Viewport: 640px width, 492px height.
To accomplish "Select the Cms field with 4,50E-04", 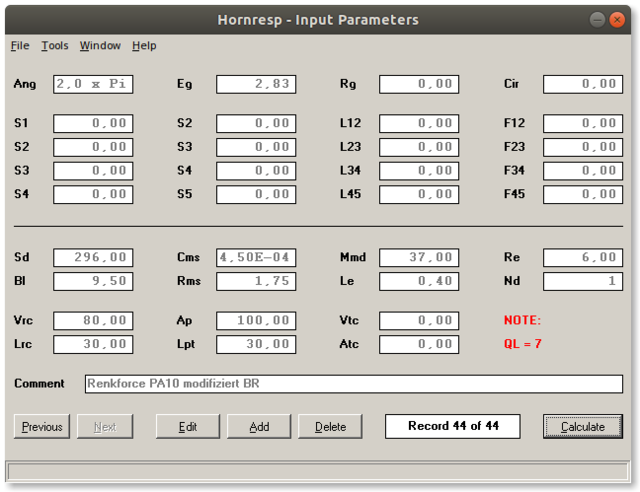I will point(256,258).
